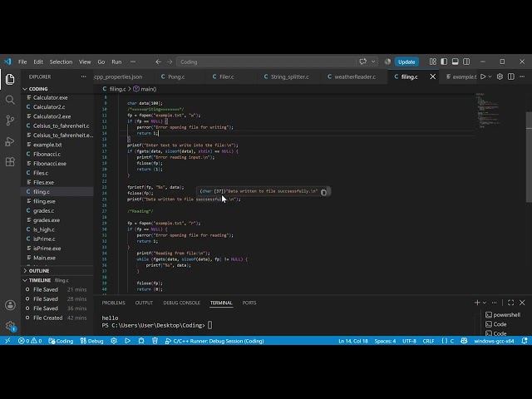532x399 pixels.
Task: Select the File Created timeline entry
Action: (57, 318)
